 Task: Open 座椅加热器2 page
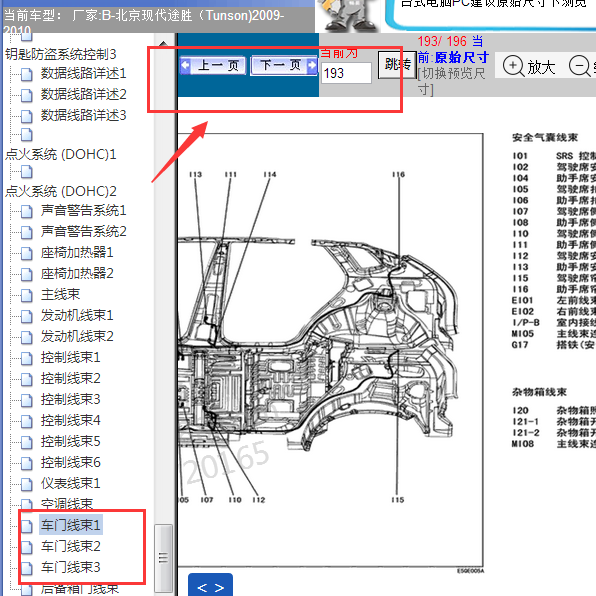coord(77,273)
